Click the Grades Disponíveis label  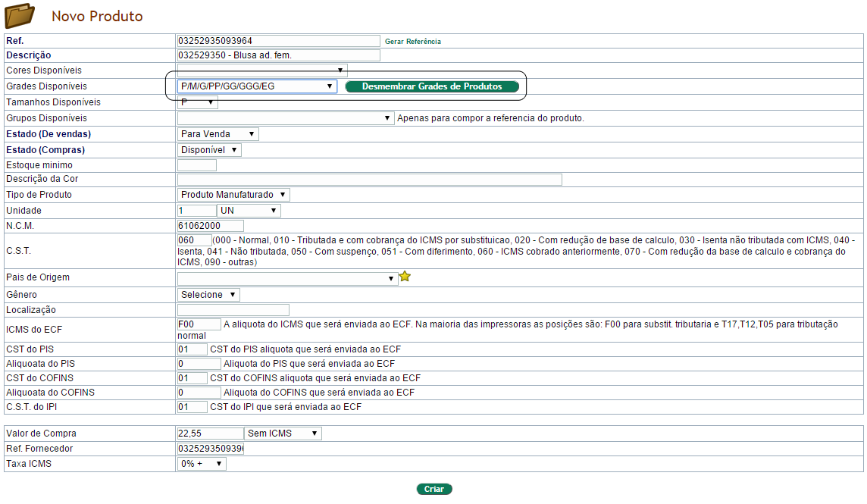(x=46, y=86)
